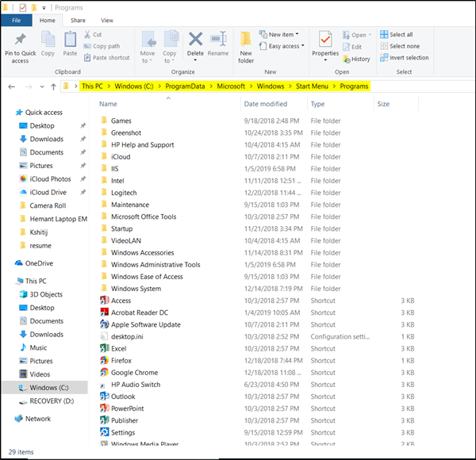The width and height of the screenshot is (476, 460).
Task: Open the recent locations dropdown arrow
Action: click(x=42, y=86)
